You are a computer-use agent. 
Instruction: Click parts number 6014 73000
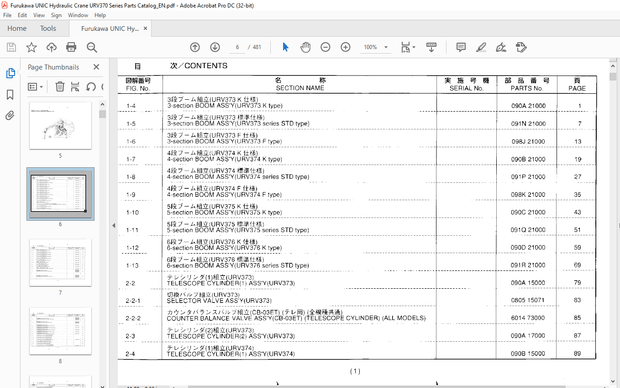pyautogui.click(x=528, y=318)
